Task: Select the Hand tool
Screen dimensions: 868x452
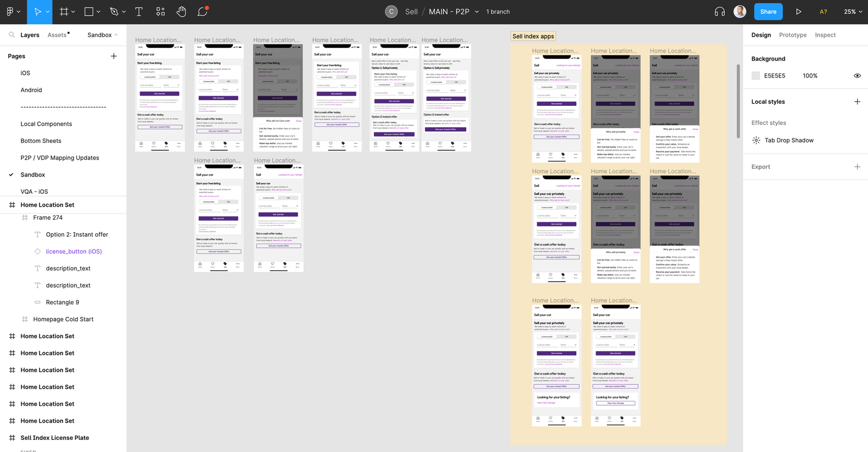Action: 181,12
